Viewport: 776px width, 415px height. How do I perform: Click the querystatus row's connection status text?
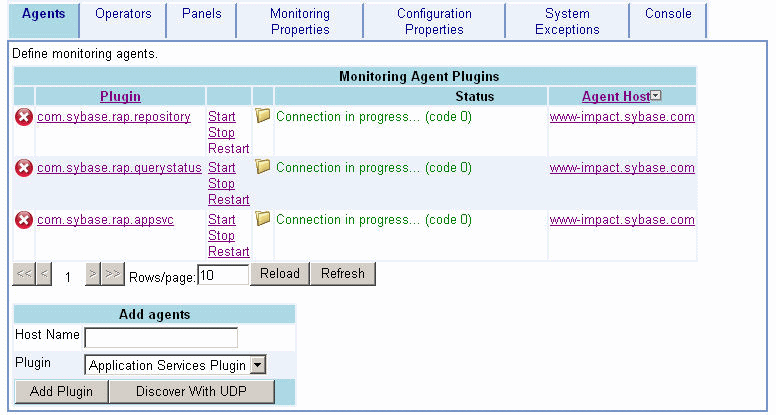point(374,168)
